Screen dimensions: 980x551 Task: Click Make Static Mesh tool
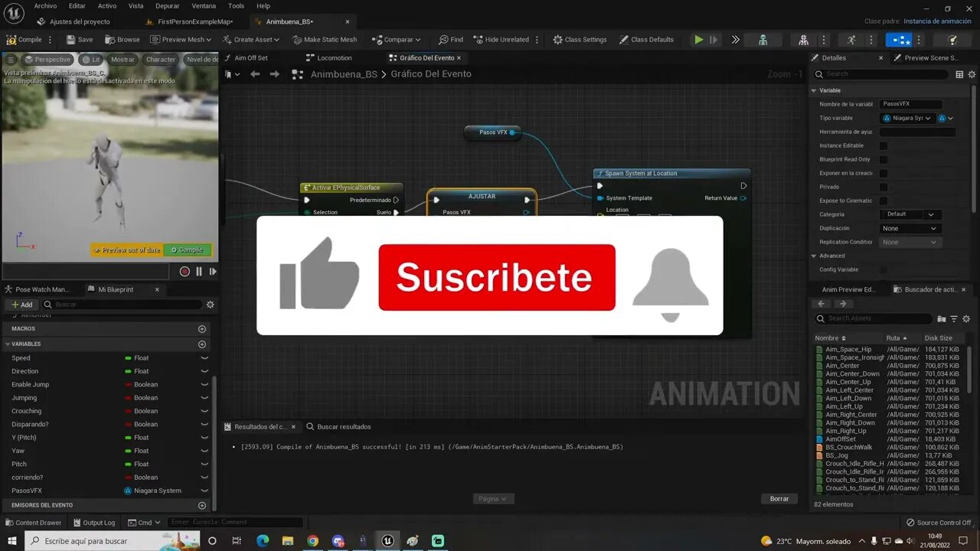(x=325, y=40)
